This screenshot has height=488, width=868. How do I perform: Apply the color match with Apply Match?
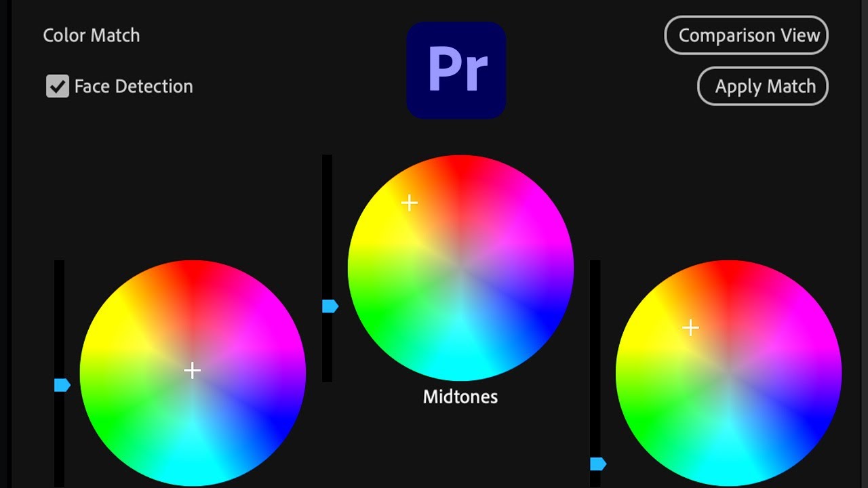[x=763, y=86]
